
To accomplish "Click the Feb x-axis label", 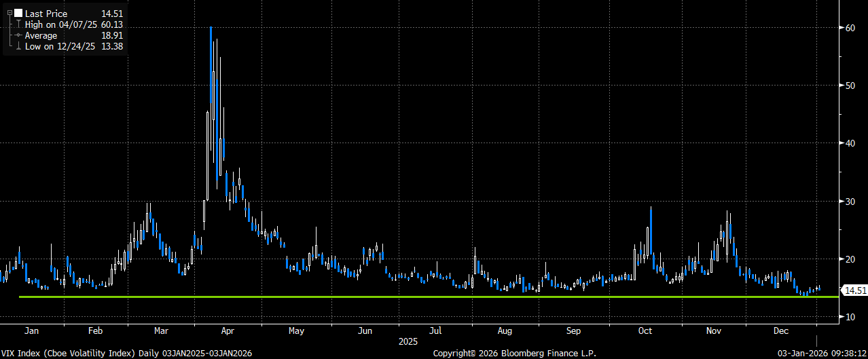I will [95, 331].
